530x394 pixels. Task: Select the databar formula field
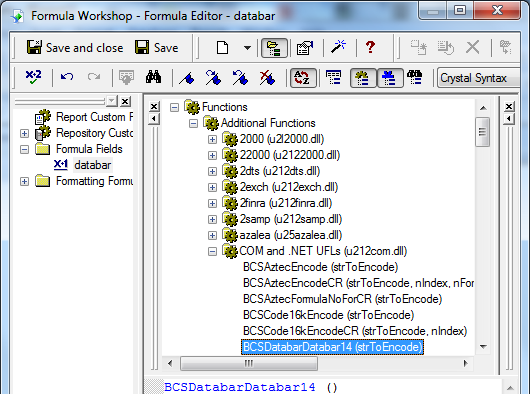[x=93, y=165]
